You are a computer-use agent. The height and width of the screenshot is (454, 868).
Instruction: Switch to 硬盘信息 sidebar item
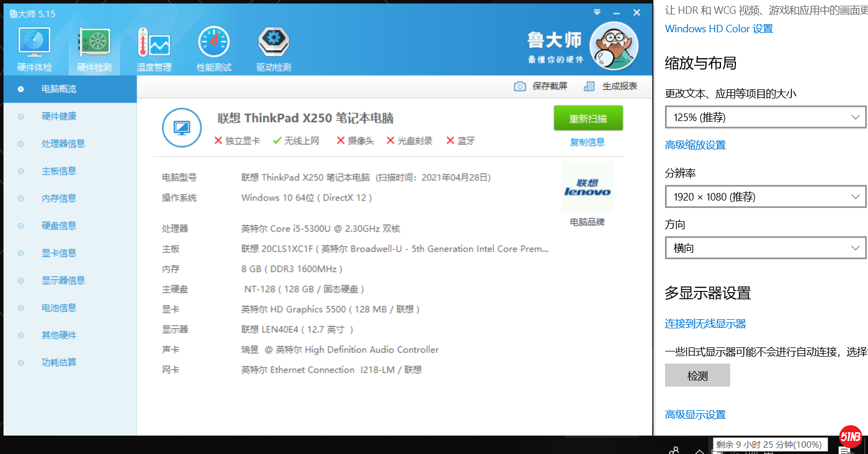[59, 226]
